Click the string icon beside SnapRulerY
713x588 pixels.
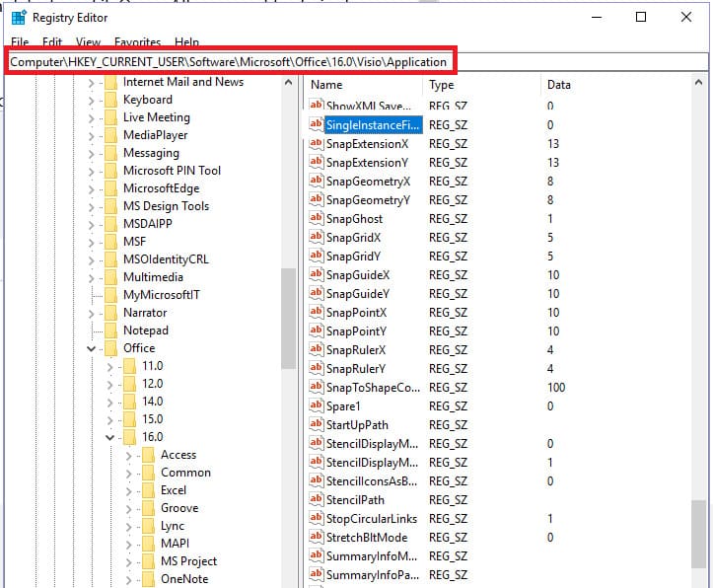click(x=316, y=368)
